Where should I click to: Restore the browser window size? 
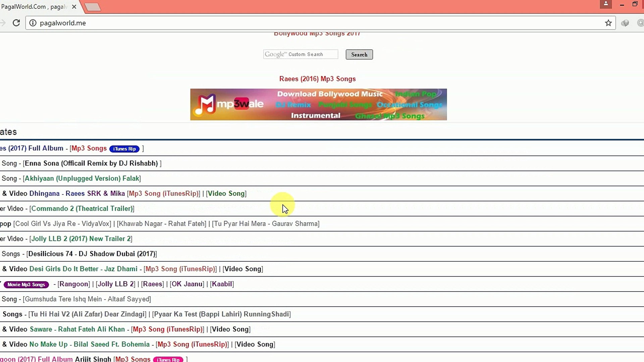click(x=635, y=4)
